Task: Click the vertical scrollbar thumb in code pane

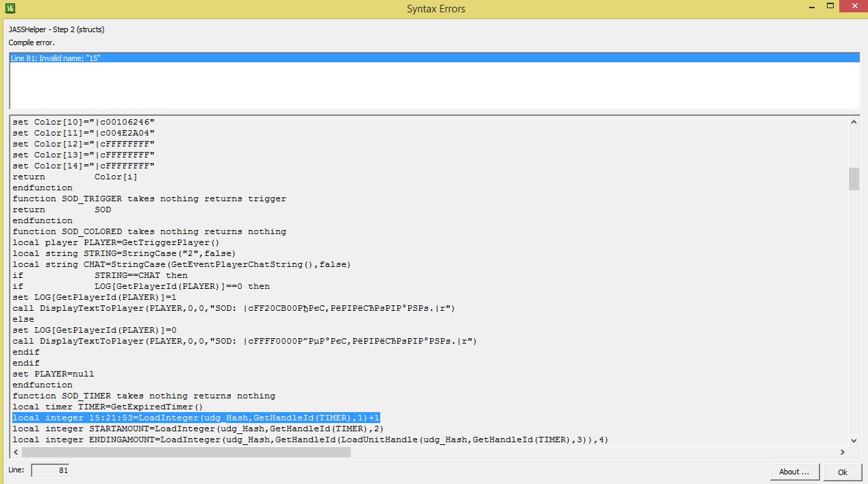Action: (x=854, y=179)
